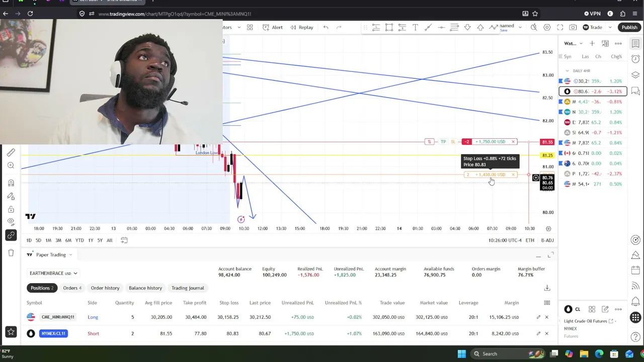The height and width of the screenshot is (362, 644).
Task: Open watchlist more options menu
Action: tap(618, 43)
